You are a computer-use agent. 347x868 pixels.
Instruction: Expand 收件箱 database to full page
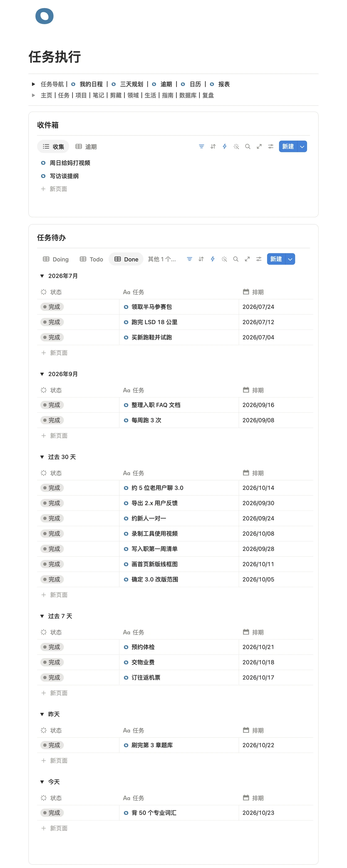[x=259, y=146]
